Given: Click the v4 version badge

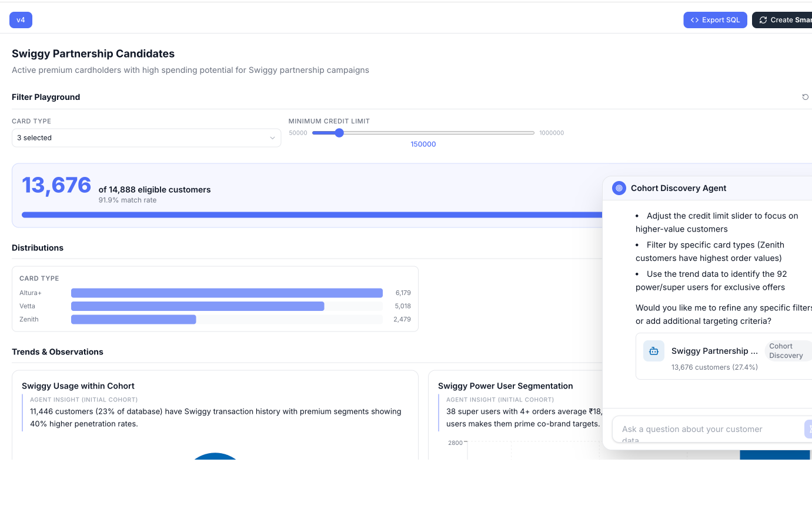Looking at the screenshot, I should [21, 20].
